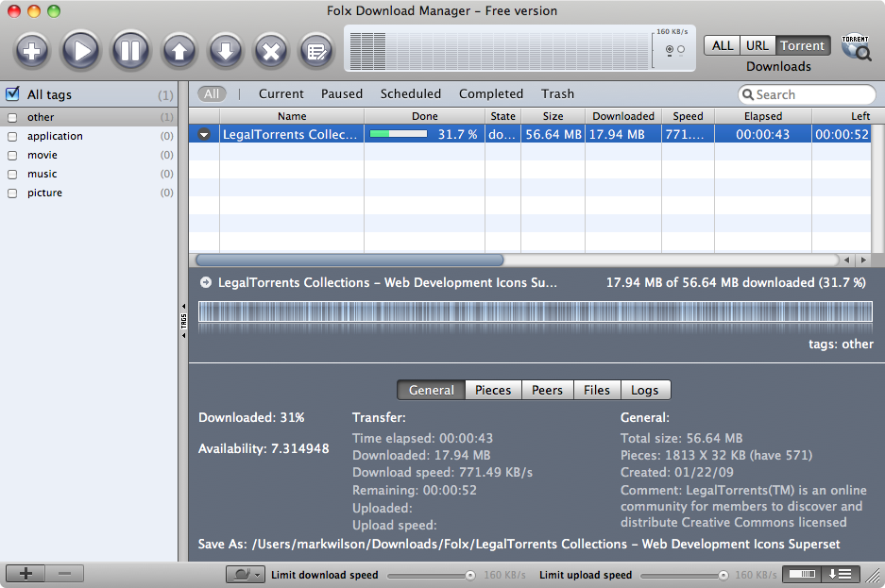The height and width of the screenshot is (588, 885).
Task: Tick the music tag checkbox
Action: (x=12, y=174)
